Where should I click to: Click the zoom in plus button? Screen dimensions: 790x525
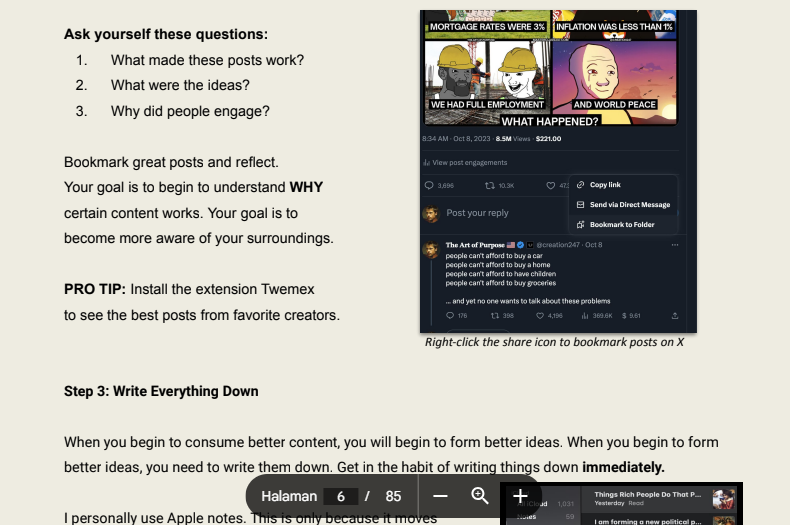(520, 496)
